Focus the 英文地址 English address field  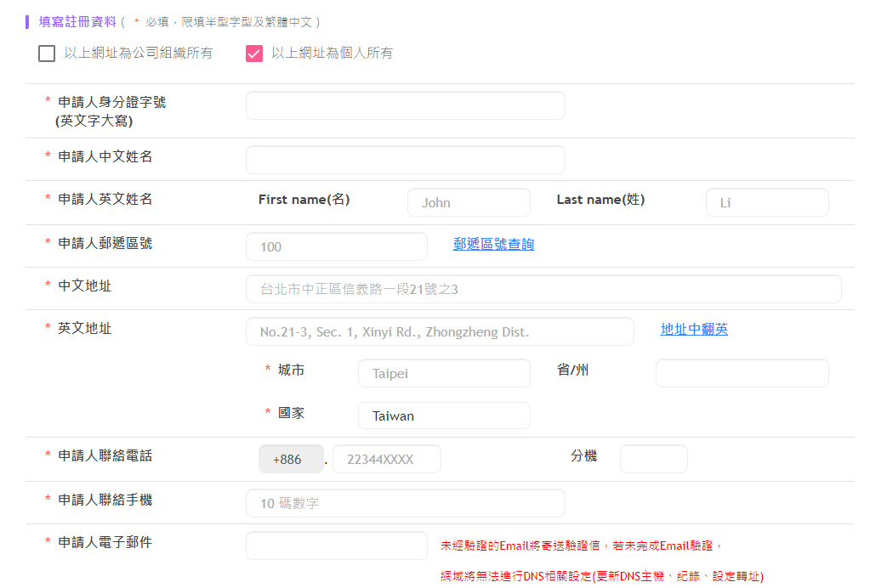440,332
